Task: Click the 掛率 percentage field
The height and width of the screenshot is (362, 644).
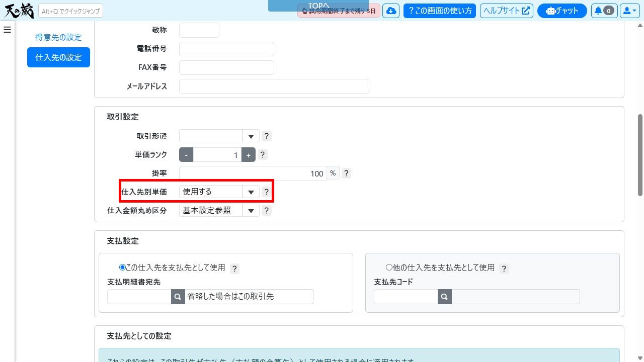Action: 253,173
